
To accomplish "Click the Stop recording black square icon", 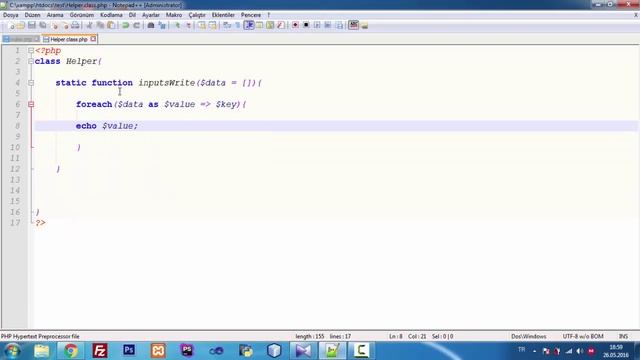I will [306, 25].
